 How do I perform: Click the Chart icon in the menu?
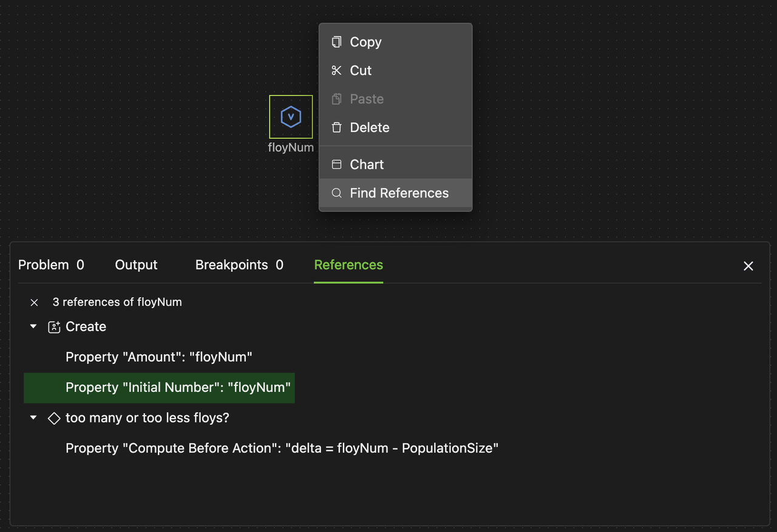click(x=336, y=164)
